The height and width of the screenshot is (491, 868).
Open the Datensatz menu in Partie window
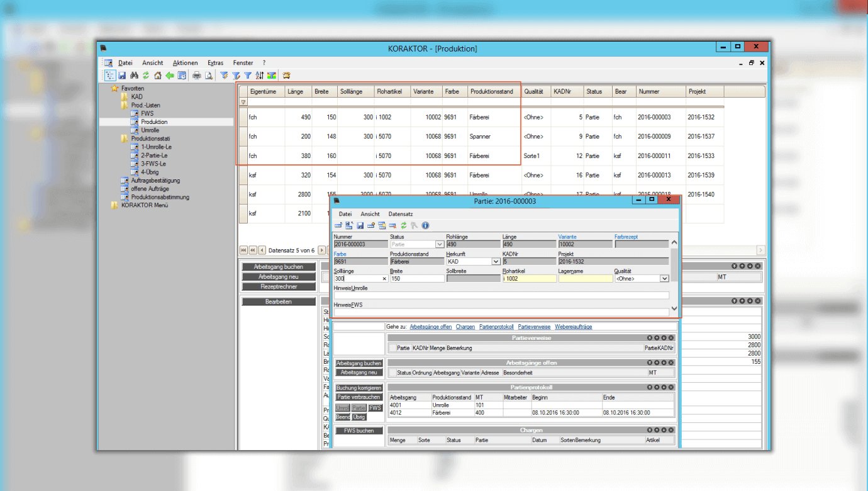[400, 214]
